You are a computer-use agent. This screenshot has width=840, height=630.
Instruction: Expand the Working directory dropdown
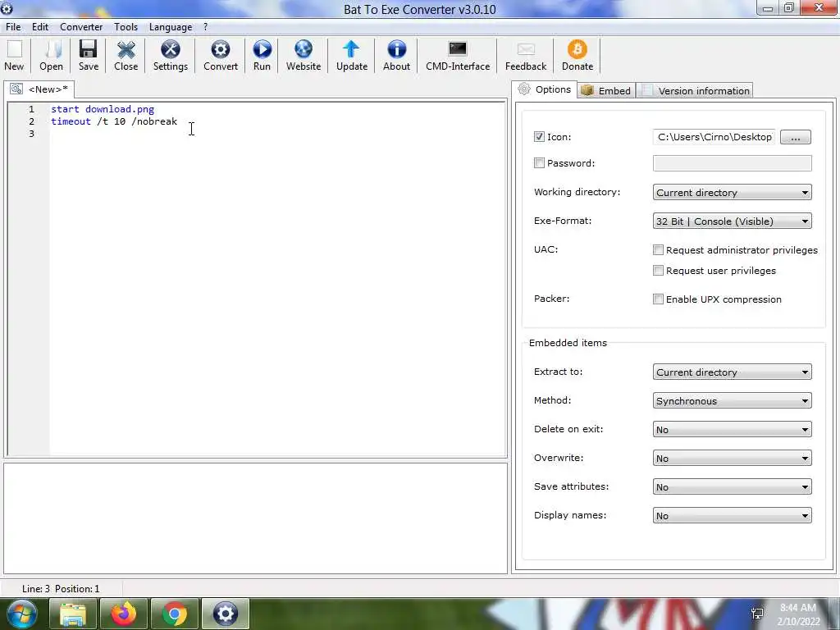(x=732, y=192)
